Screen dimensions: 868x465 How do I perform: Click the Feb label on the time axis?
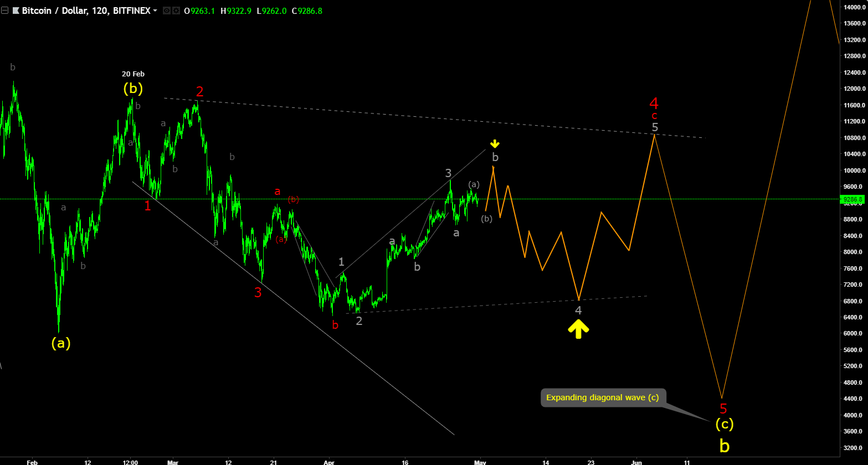coord(32,462)
